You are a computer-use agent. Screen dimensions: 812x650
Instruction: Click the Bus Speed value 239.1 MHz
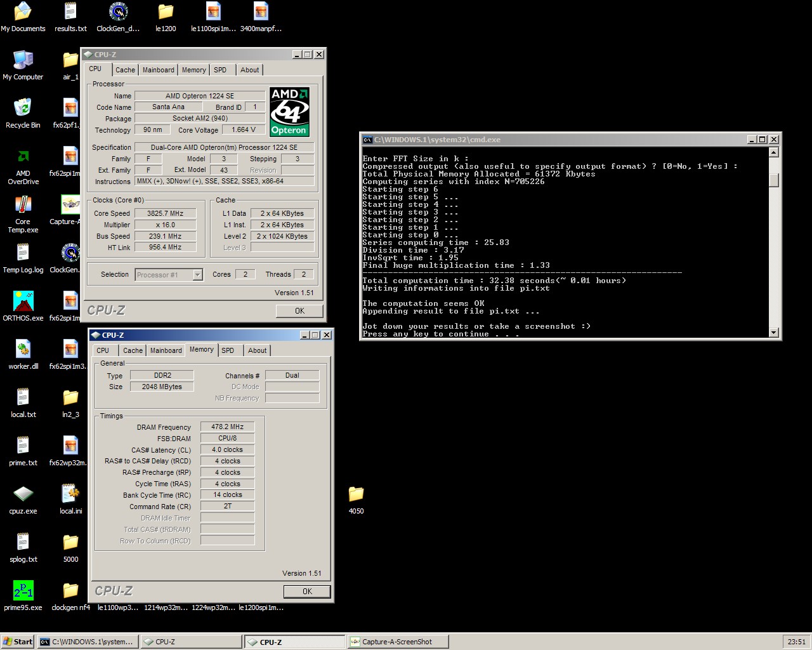[x=165, y=237]
